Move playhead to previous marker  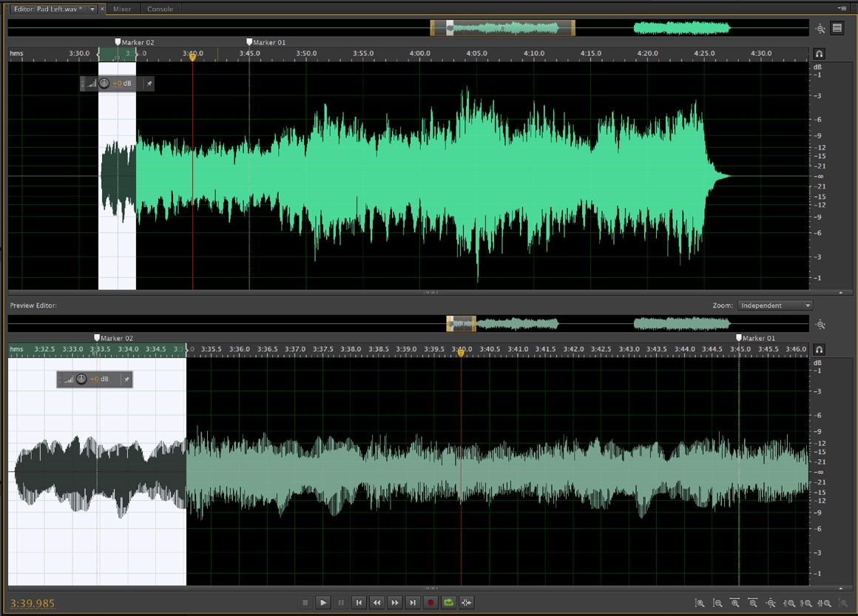pyautogui.click(x=359, y=603)
